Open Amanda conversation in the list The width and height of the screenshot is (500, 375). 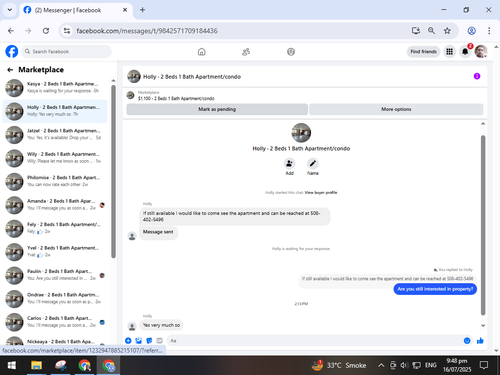(x=56, y=205)
